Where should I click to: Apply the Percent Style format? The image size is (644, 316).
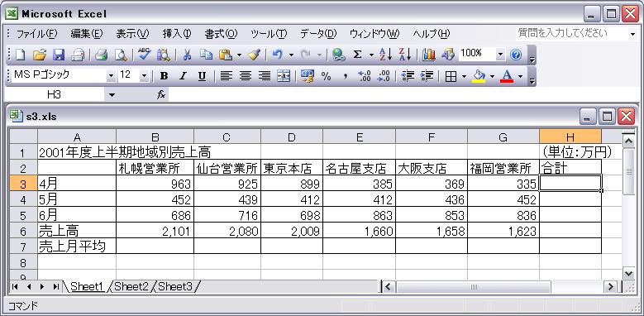pyautogui.click(x=326, y=76)
